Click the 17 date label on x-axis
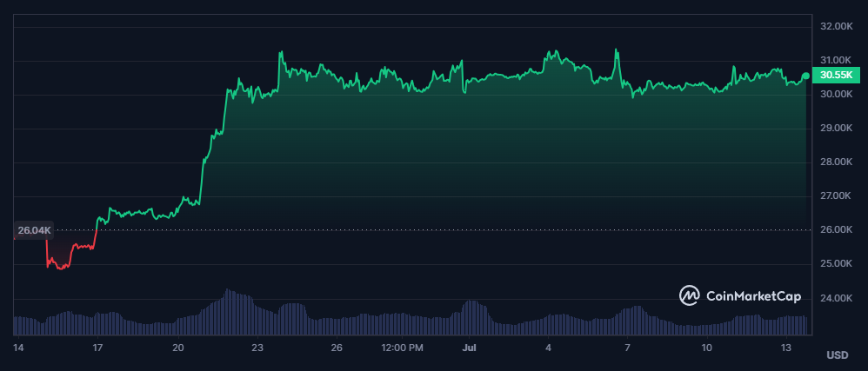 coord(98,348)
